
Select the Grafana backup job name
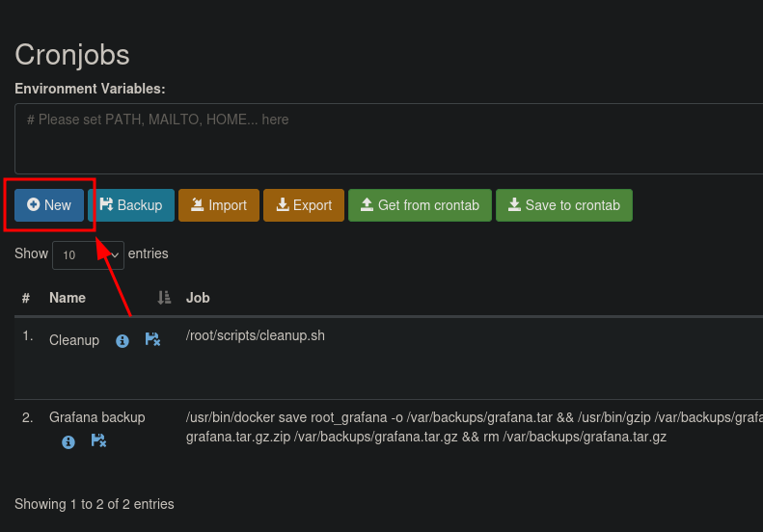pos(97,417)
